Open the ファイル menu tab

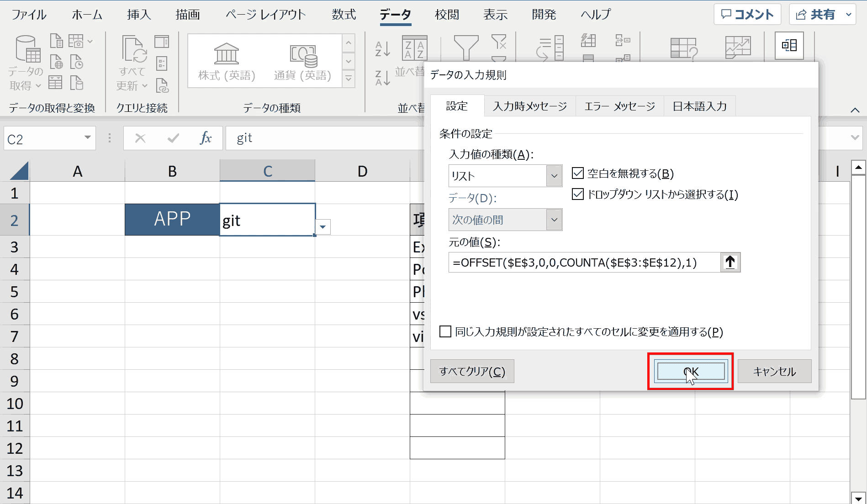(x=29, y=15)
